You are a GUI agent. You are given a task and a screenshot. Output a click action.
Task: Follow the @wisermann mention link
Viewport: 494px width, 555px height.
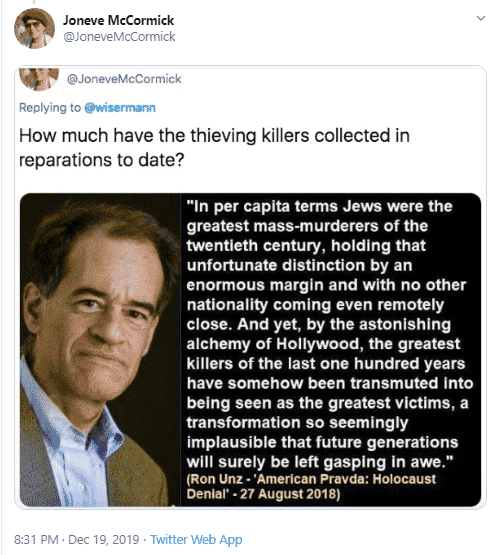point(120,108)
